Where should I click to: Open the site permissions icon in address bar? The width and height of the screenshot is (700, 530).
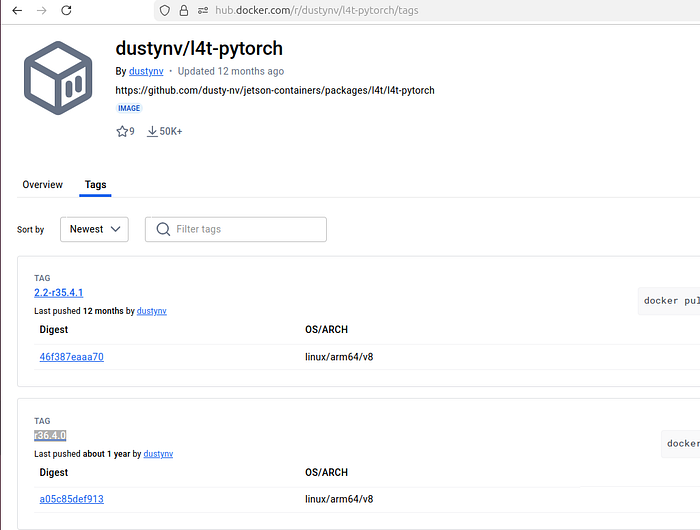click(203, 10)
